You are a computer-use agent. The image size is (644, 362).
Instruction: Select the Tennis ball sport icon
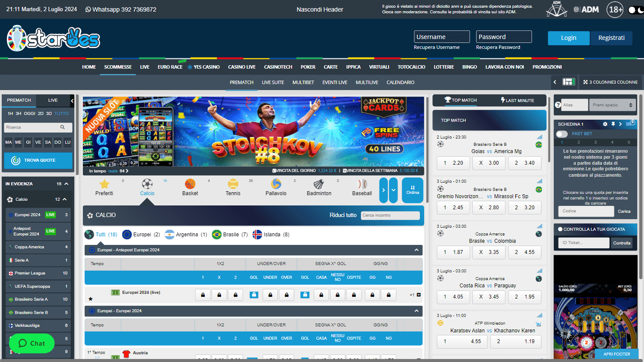click(233, 184)
